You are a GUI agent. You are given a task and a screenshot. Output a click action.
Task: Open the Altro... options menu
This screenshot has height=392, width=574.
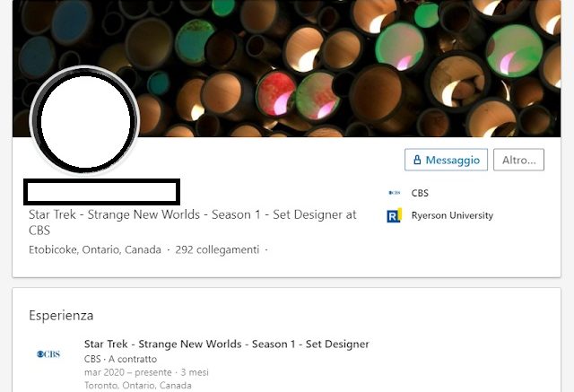tap(518, 160)
